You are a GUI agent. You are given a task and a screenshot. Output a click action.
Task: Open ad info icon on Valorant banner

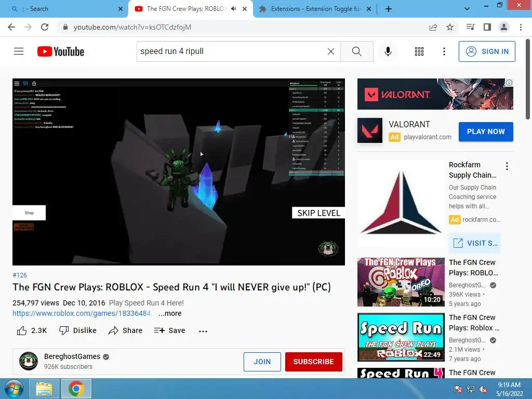509,83
